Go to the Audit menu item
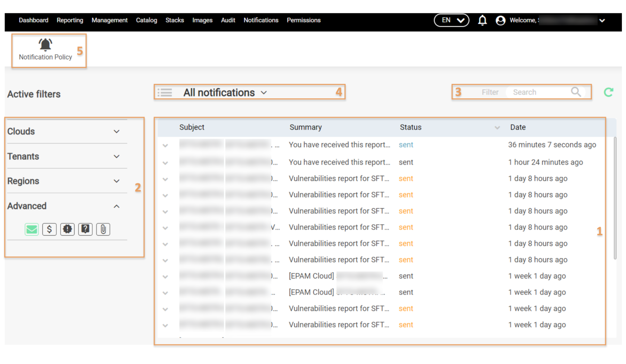Viewport: 626px width, 364px height. (228, 20)
